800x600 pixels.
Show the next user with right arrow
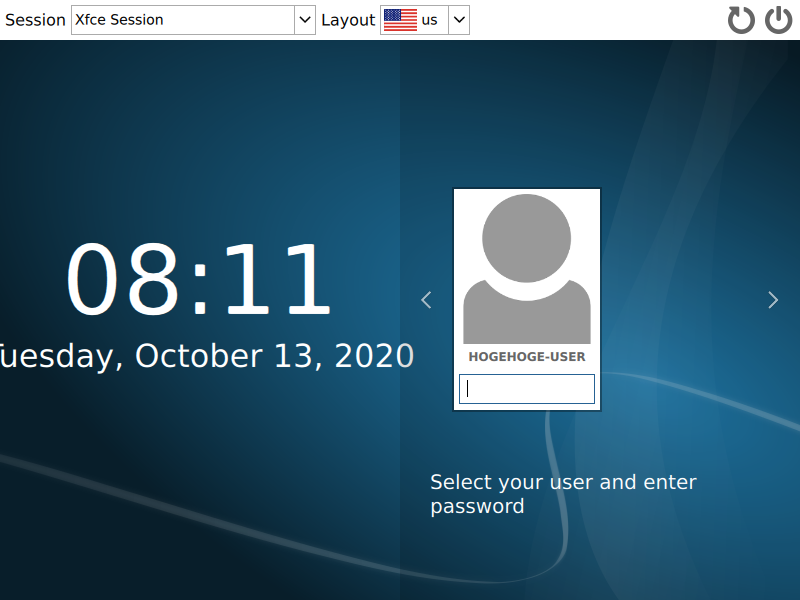click(773, 300)
